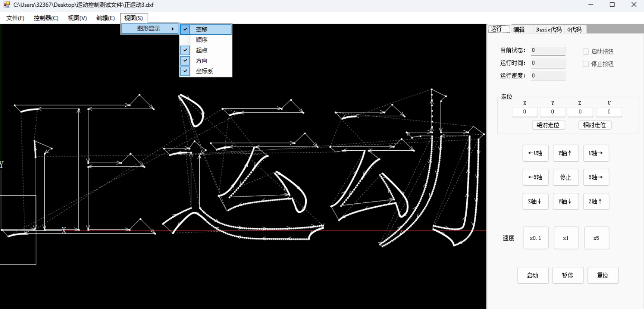Jog the X axis right

point(596,177)
